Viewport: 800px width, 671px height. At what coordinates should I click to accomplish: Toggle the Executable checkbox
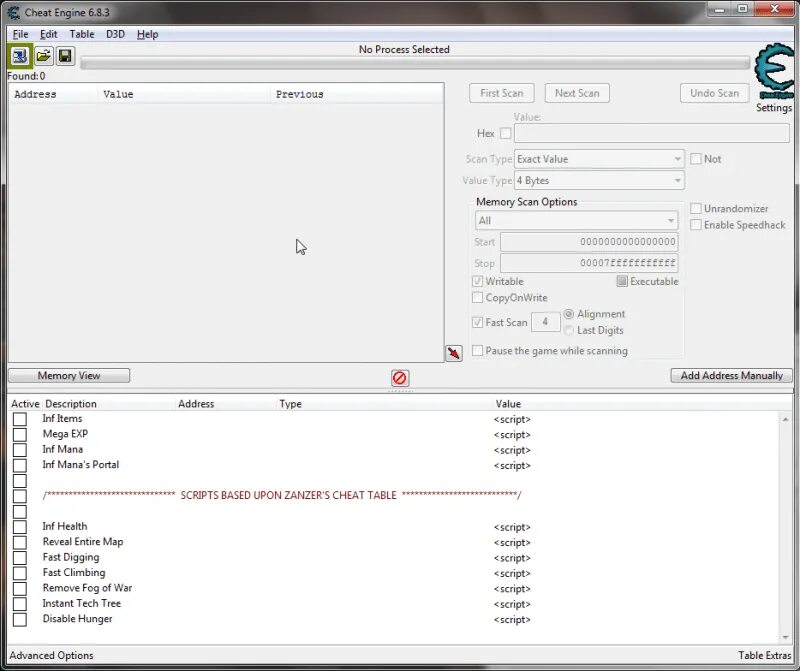[622, 281]
